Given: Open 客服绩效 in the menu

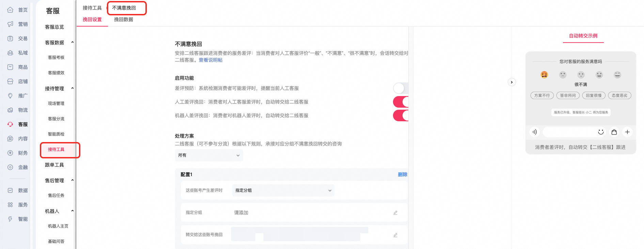Looking at the screenshot, I should [56, 73].
